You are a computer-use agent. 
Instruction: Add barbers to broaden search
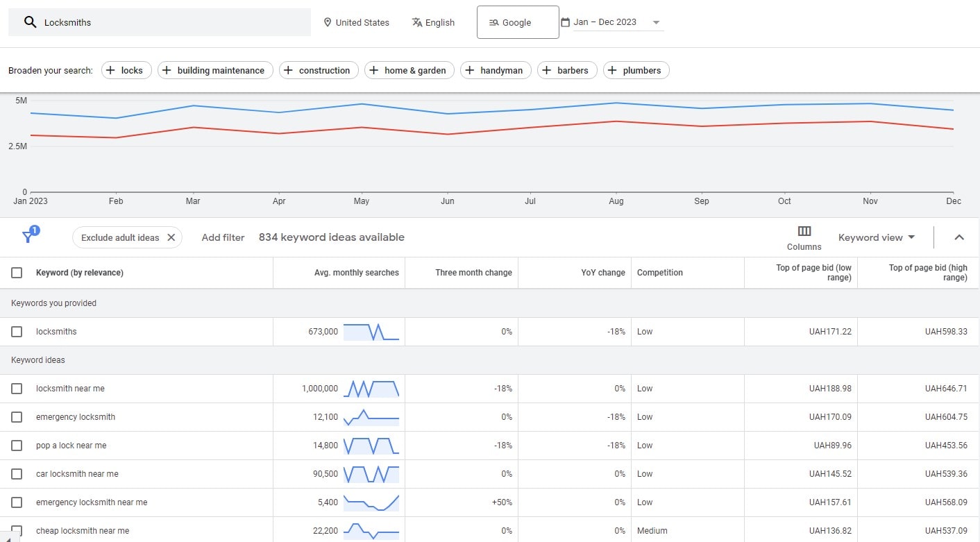pyautogui.click(x=567, y=70)
